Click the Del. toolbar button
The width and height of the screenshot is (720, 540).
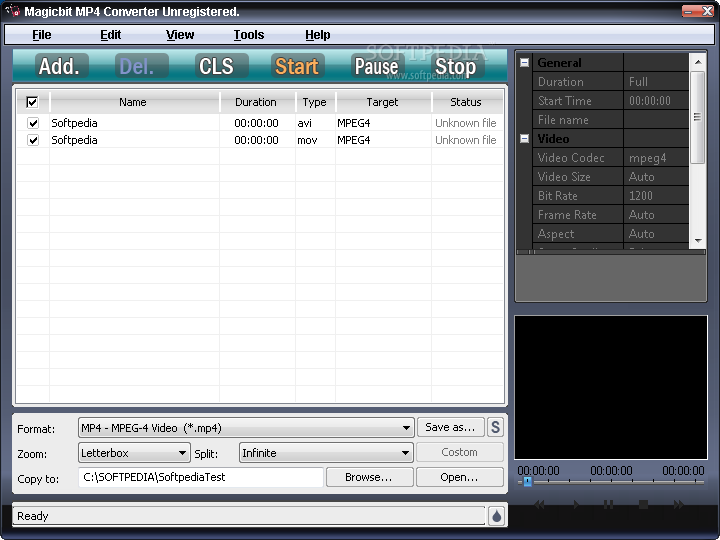(x=140, y=66)
